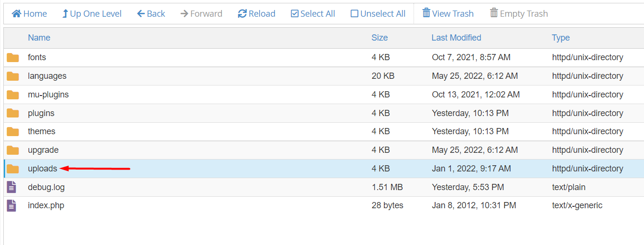Click the debug.log file icon
644x245 pixels.
coord(12,187)
